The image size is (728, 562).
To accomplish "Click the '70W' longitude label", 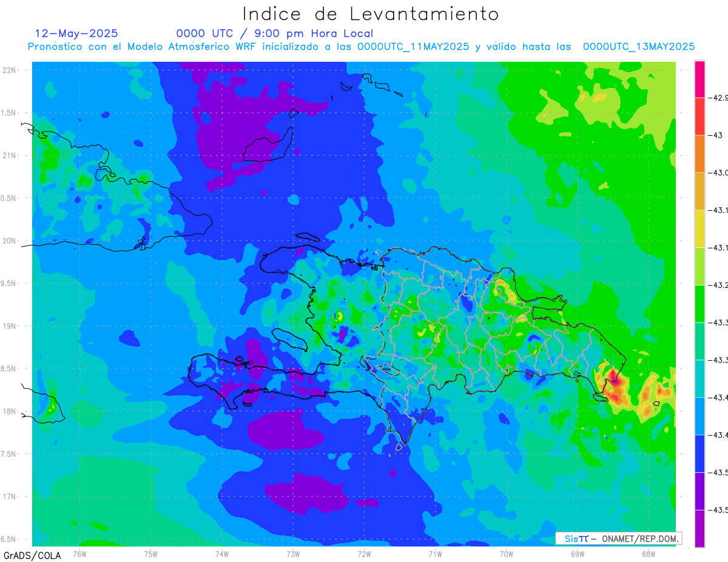I will point(506,553).
